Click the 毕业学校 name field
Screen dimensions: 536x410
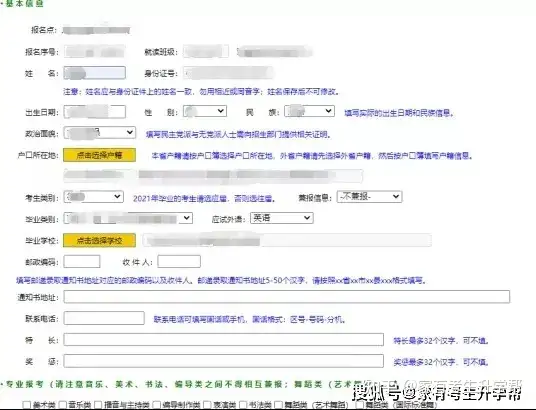coord(287,240)
